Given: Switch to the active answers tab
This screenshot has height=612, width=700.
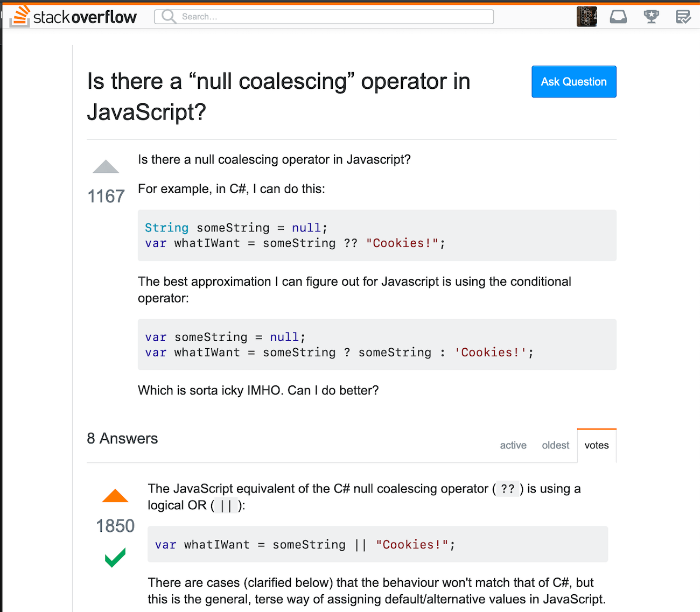Looking at the screenshot, I should click(x=513, y=445).
